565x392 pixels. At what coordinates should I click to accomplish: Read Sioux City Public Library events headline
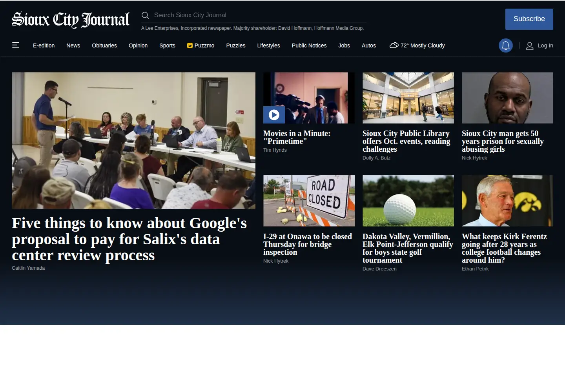coord(406,141)
